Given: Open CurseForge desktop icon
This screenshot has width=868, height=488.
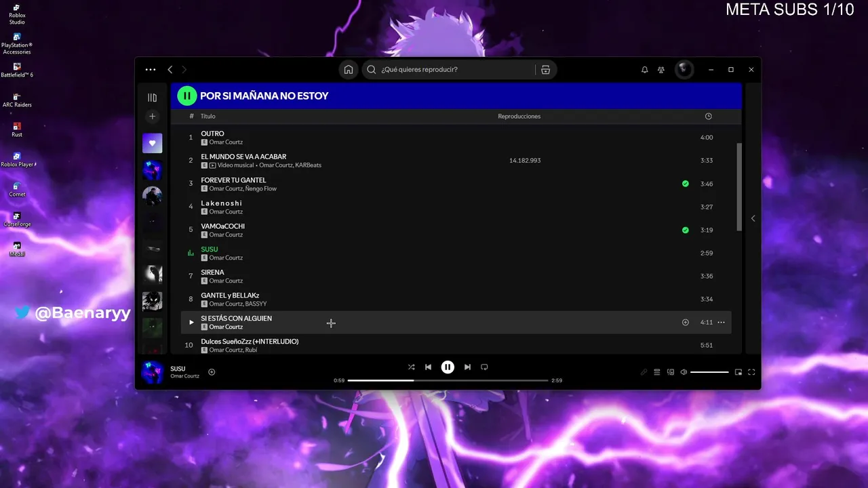Looking at the screenshot, I should point(17,220).
